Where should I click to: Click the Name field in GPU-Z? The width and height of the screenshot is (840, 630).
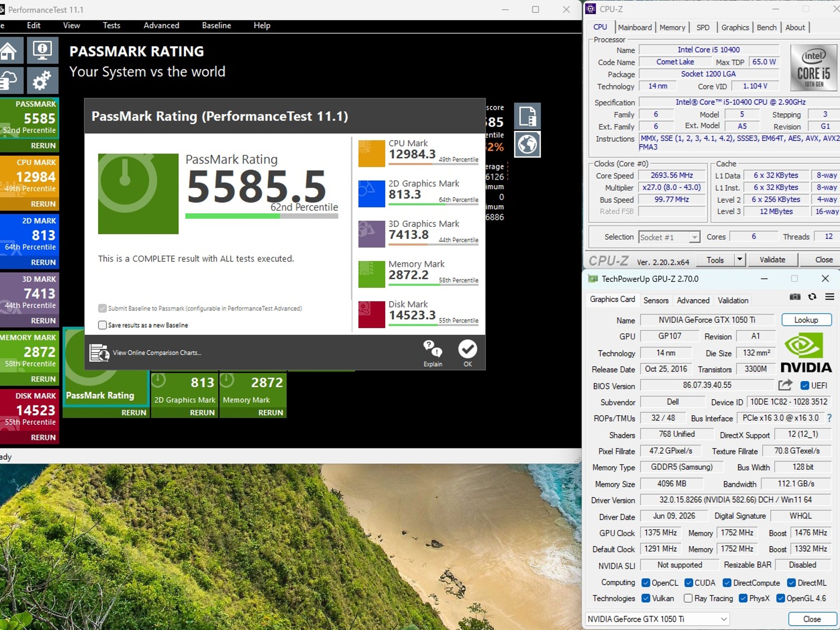[707, 320]
